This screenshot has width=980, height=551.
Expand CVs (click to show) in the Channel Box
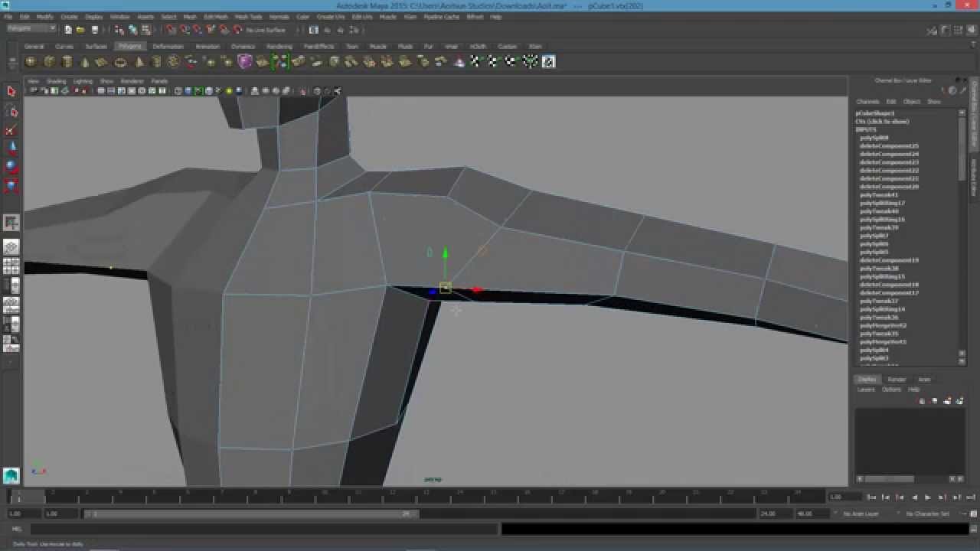[883, 122]
